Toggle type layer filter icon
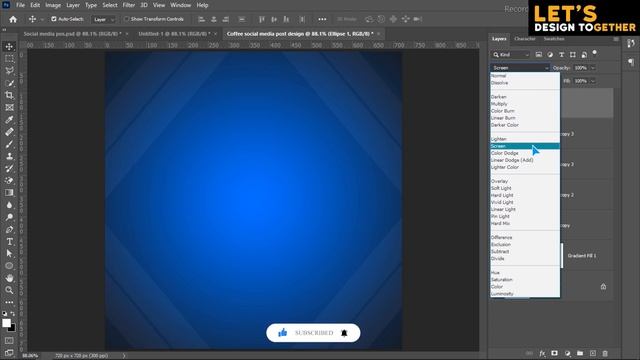The height and width of the screenshot is (360, 640). click(561, 54)
